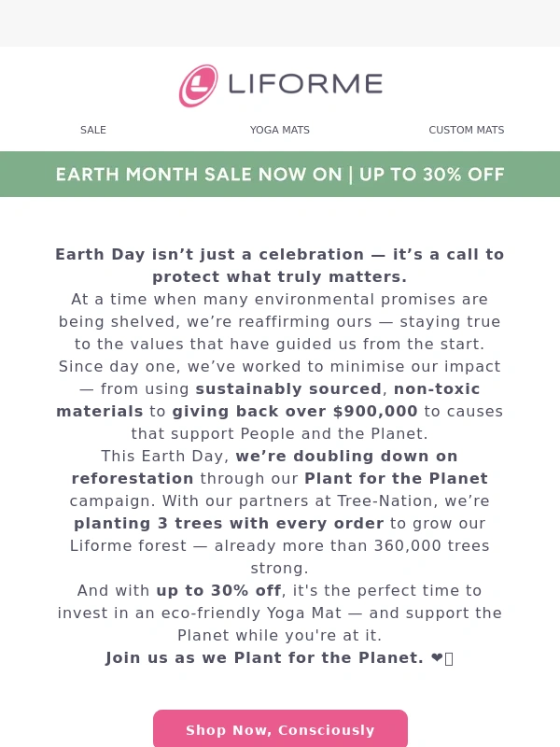Go to the CUSTOM MATS navigation link
This screenshot has width=560, height=747.
click(466, 130)
